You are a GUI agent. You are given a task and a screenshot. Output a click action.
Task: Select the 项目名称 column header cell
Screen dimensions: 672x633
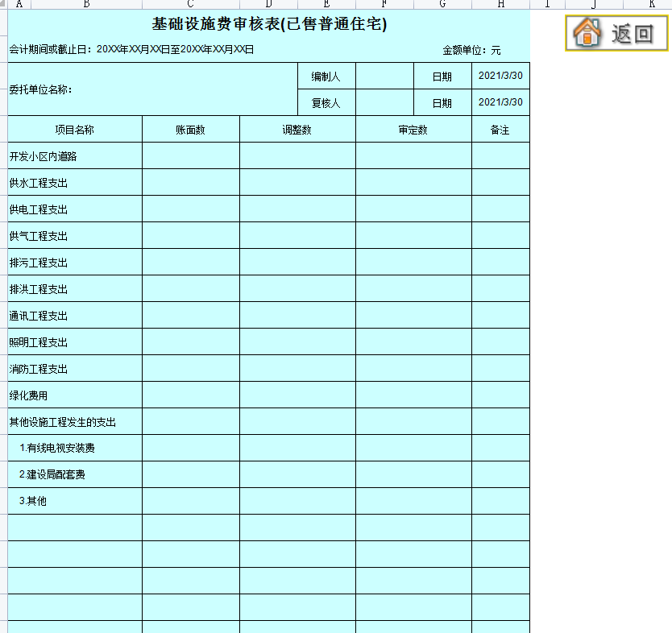tap(74, 128)
